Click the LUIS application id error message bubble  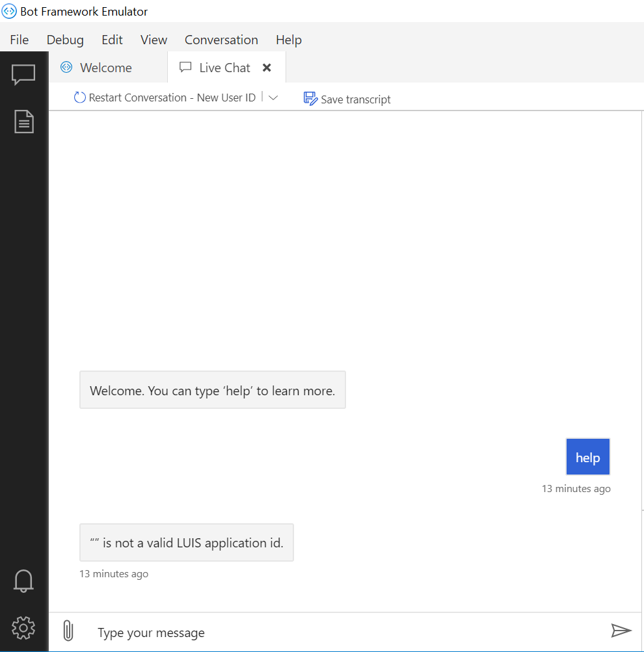point(187,542)
